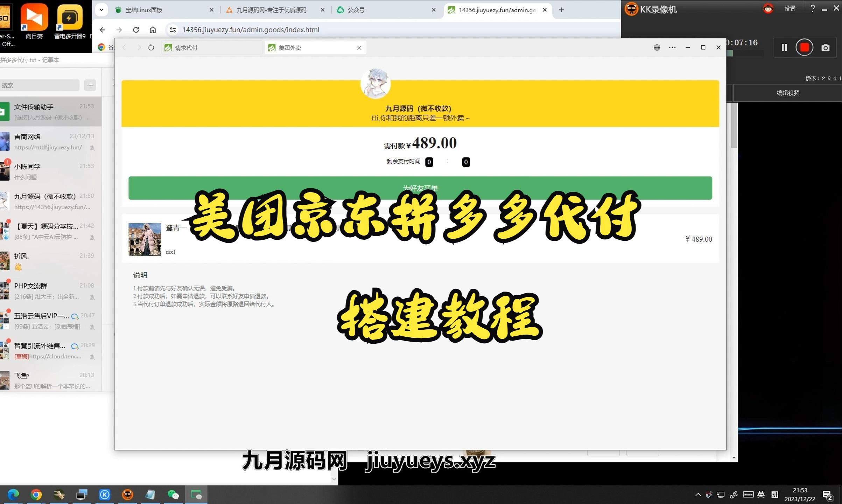
Task: Open 五洛云售后VIP chat
Action: coord(51,321)
